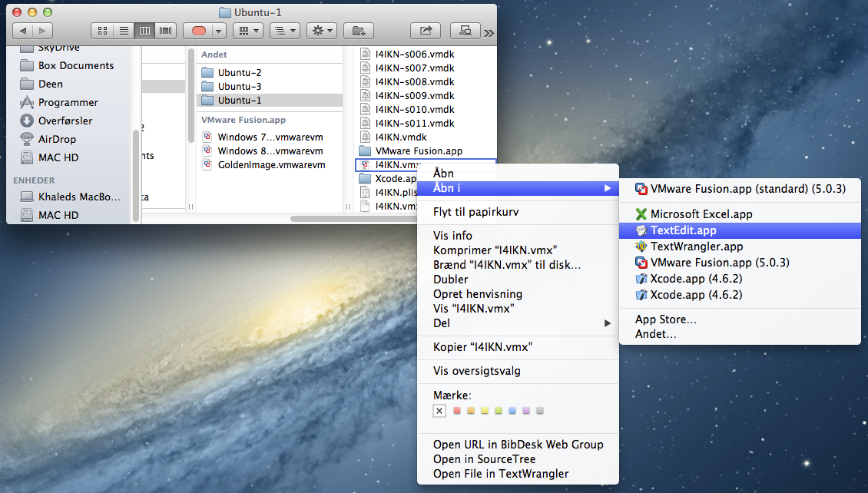This screenshot has width=868, height=493.
Task: Choose Opret henvisning
Action: click(518, 294)
